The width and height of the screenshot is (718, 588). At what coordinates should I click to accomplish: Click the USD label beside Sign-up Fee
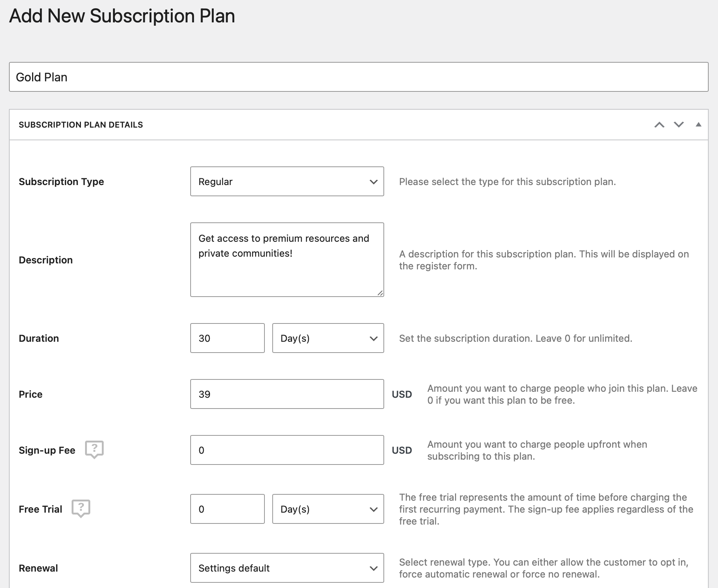pos(402,450)
